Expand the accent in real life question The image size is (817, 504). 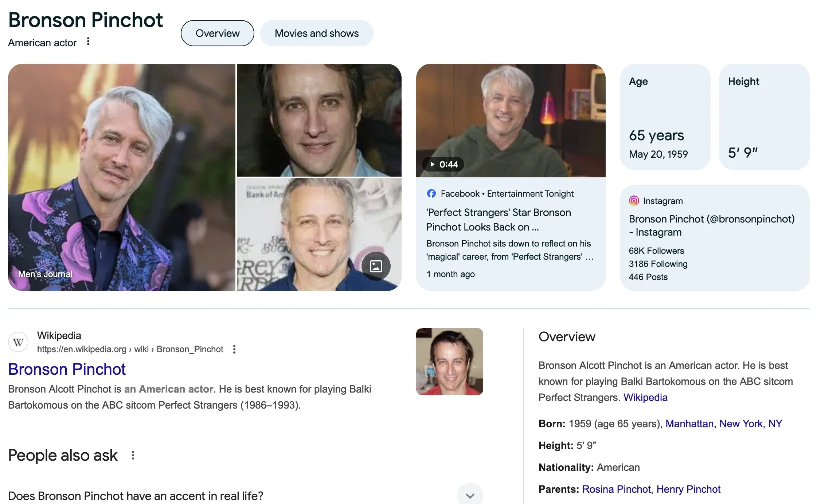pyautogui.click(x=470, y=495)
